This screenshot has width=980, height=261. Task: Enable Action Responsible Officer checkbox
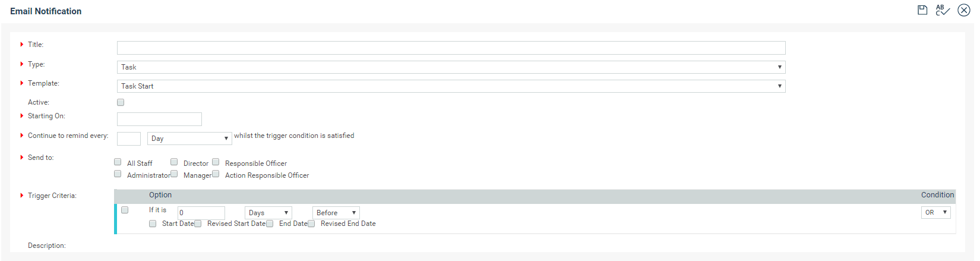click(216, 174)
